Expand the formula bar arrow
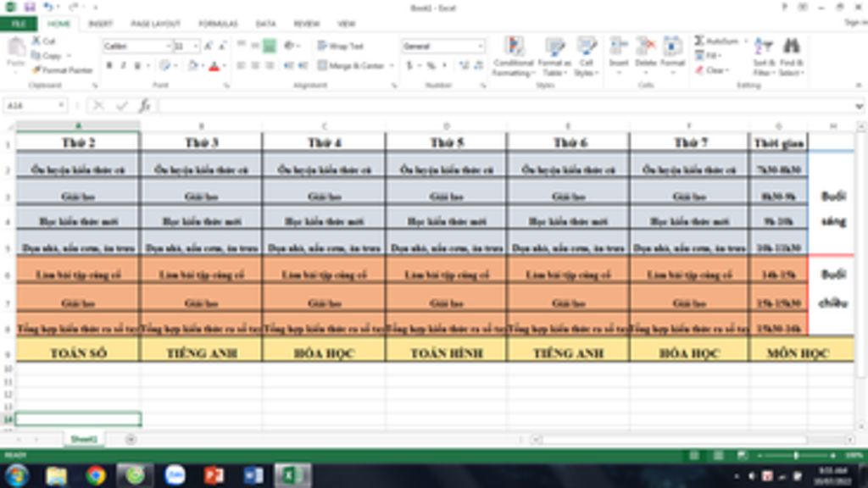 [x=860, y=106]
